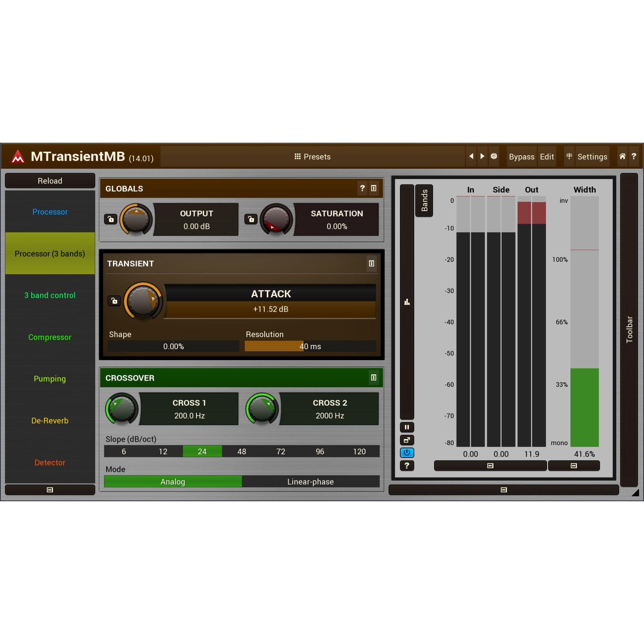Set crossover slope to 12 dB/oct
The image size is (644, 644).
click(163, 451)
